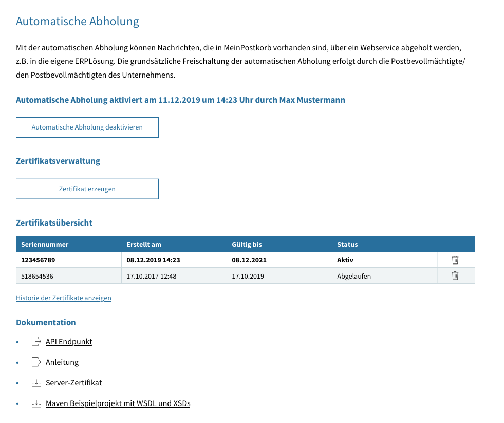Click the Aktiv status cell

385,260
